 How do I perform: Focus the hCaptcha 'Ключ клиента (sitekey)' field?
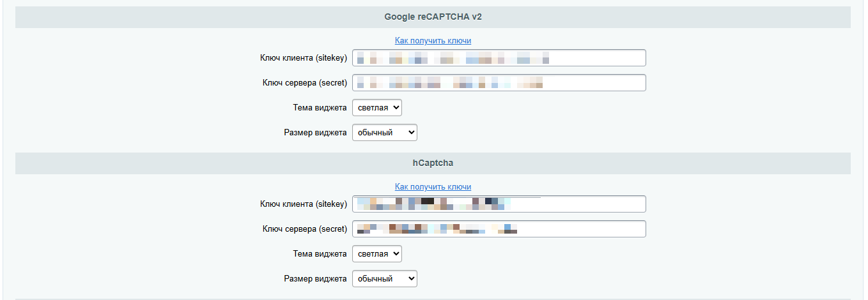(499, 204)
